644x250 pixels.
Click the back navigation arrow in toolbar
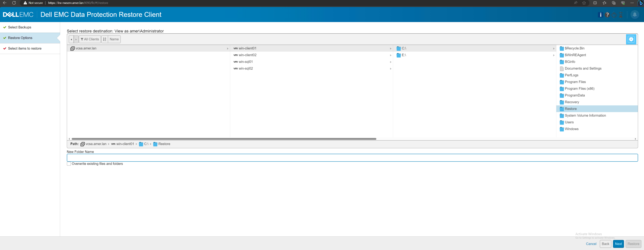pos(71,39)
